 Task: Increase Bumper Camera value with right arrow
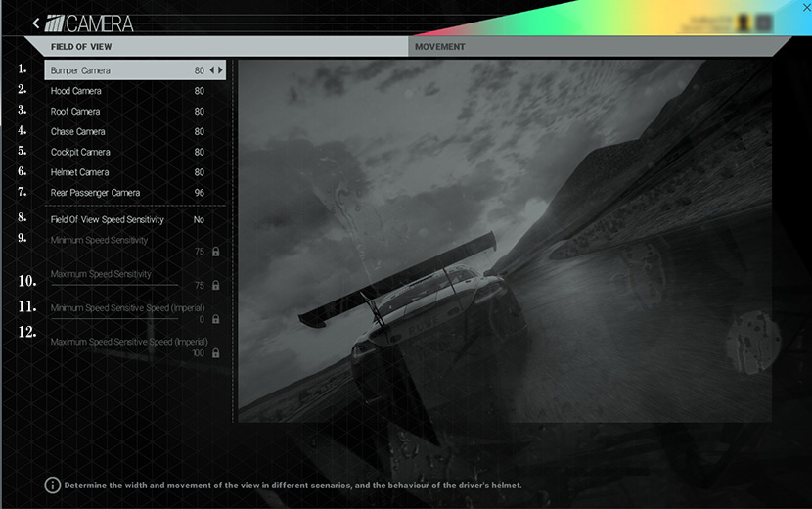(x=221, y=70)
